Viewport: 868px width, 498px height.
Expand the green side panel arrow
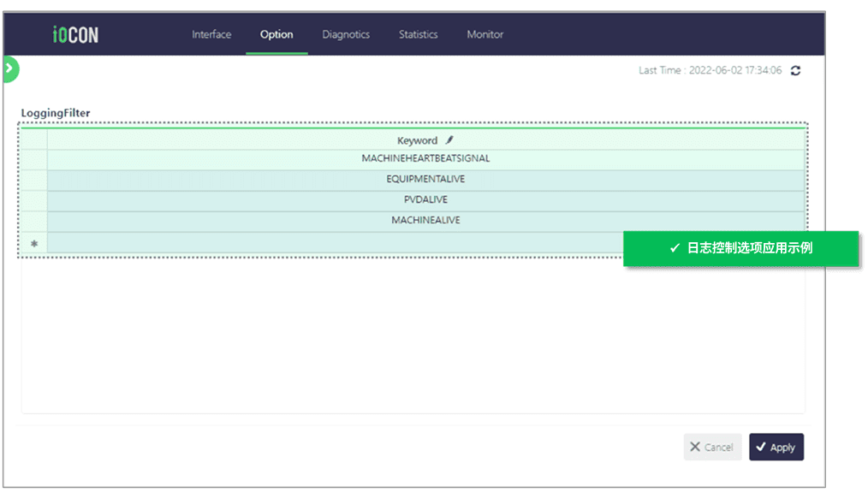pos(10,68)
